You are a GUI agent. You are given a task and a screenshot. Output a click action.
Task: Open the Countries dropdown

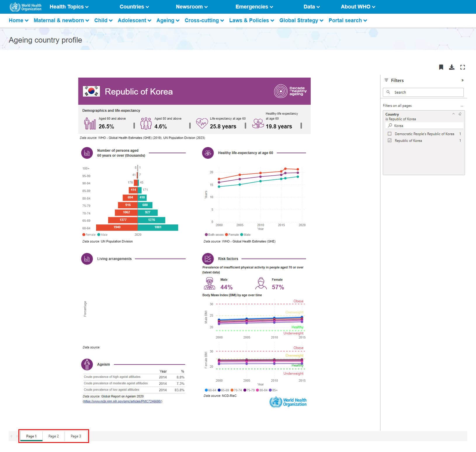click(x=134, y=7)
